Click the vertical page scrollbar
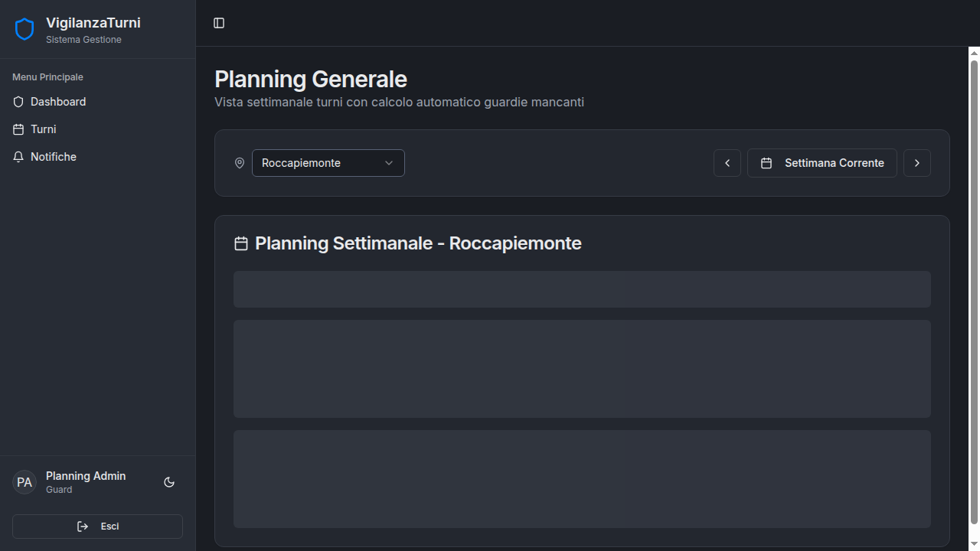This screenshot has height=551, width=980. [974, 291]
